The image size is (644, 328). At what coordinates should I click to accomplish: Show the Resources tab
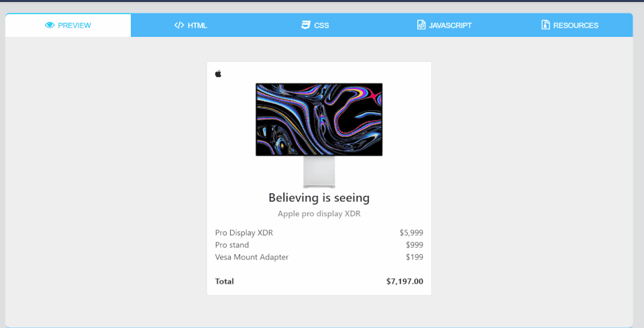click(x=576, y=25)
